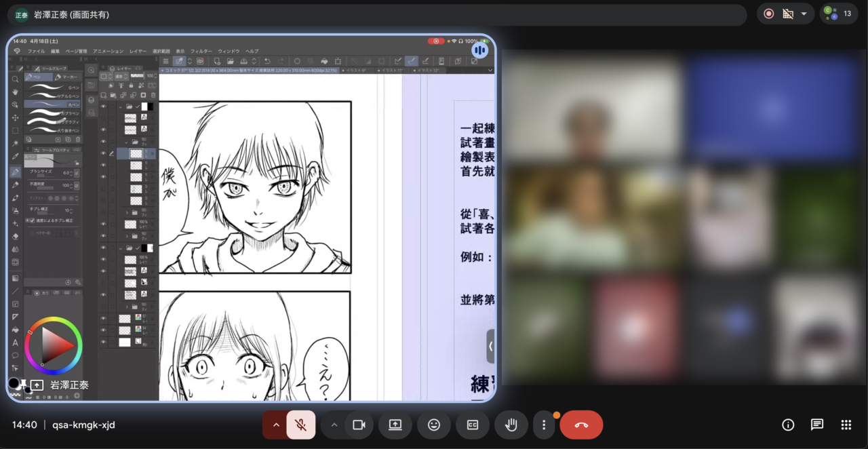Viewport: 868px width, 449px height.
Task: Open the participants list showing 13
Action: click(x=839, y=14)
